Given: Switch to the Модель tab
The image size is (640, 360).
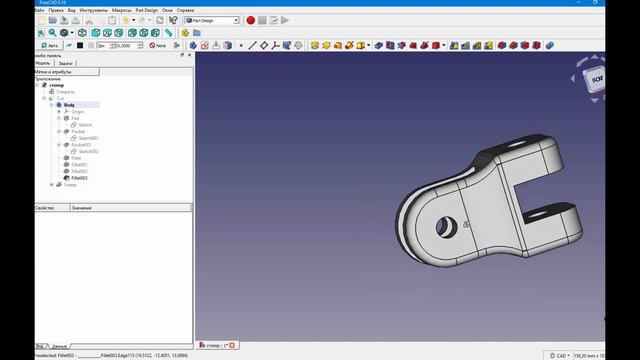Looking at the screenshot, I should (x=43, y=63).
